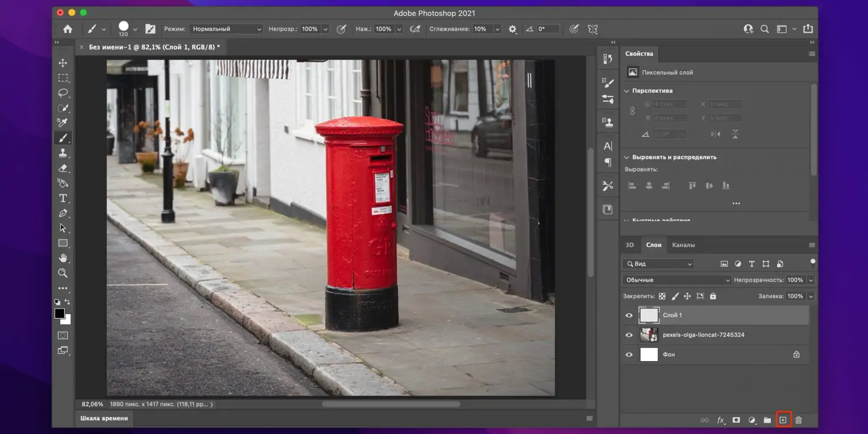Create a new layer button
The width and height of the screenshot is (868, 434).
783,420
